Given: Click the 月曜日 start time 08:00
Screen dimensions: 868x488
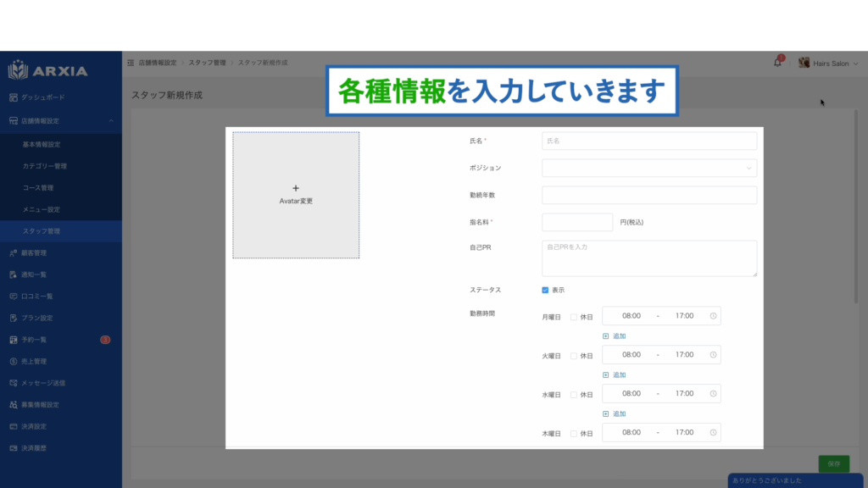Looking at the screenshot, I should point(631,316).
